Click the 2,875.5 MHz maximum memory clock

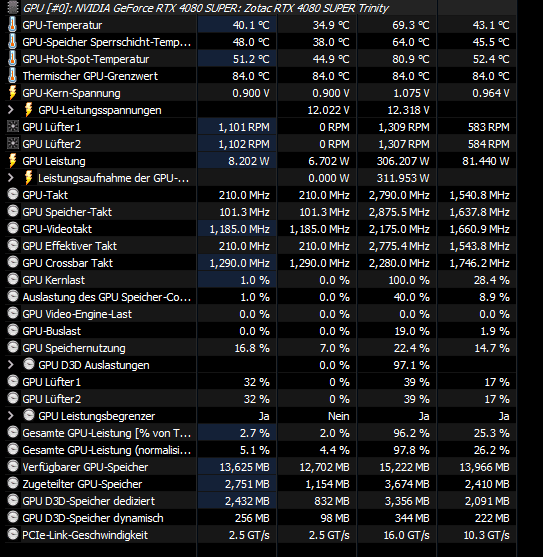[x=399, y=212]
